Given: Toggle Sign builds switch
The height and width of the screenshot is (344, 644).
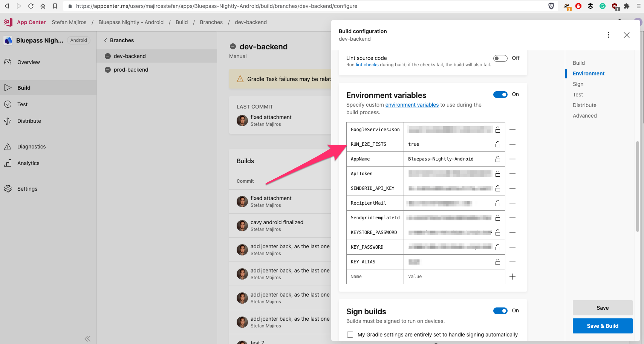Looking at the screenshot, I should 500,311.
